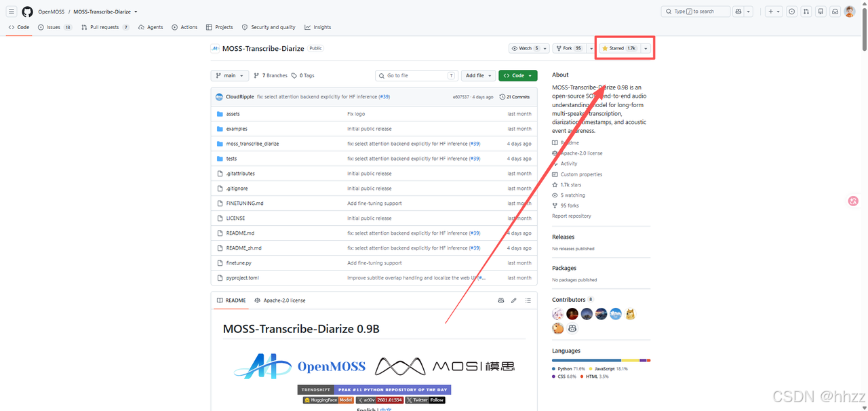Open the HuggingFace Model badge
This screenshot has height=411, width=868.
[x=328, y=400]
